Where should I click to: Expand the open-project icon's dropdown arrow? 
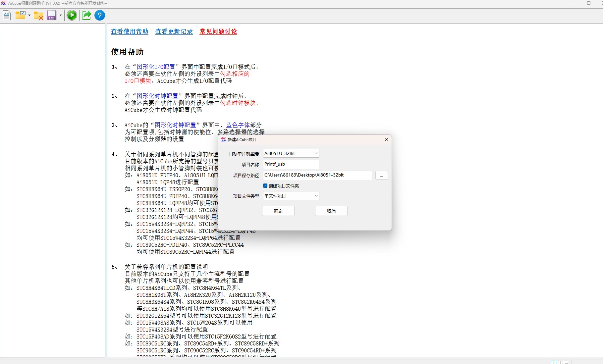tap(29, 15)
